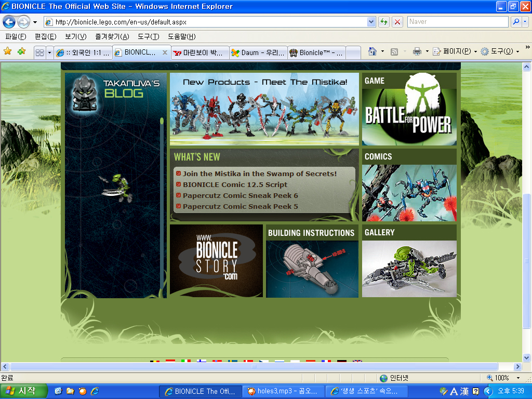Expand the address bar history dropdown
Screen dimensions: 532x399
coord(371,22)
